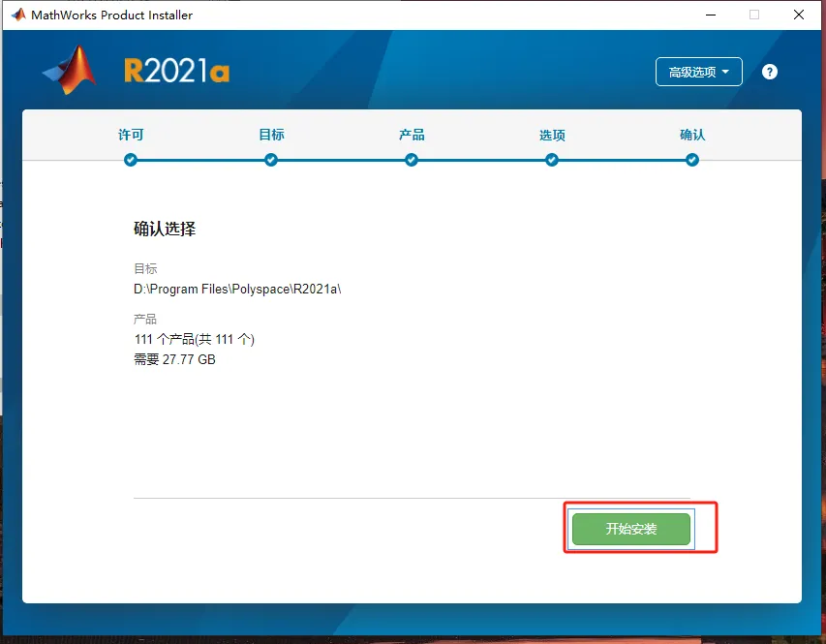Viewport: 826px width, 644px height.
Task: Click the MATLAB logo in the header
Action: [x=70, y=70]
